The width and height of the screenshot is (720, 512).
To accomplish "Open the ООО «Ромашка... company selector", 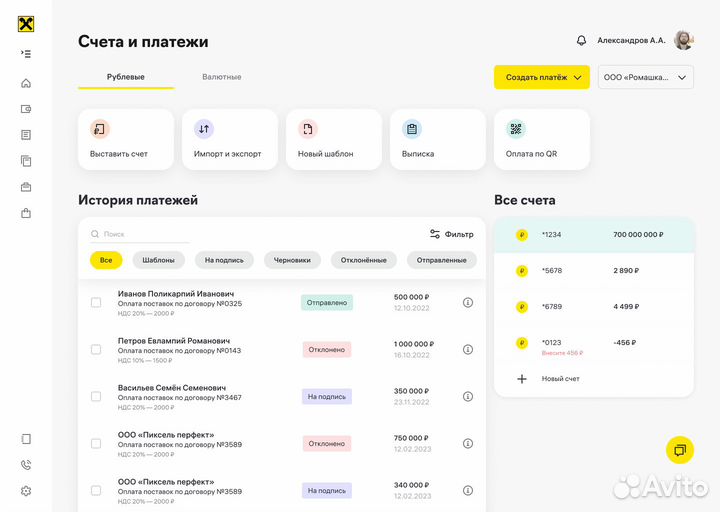I will point(646,77).
